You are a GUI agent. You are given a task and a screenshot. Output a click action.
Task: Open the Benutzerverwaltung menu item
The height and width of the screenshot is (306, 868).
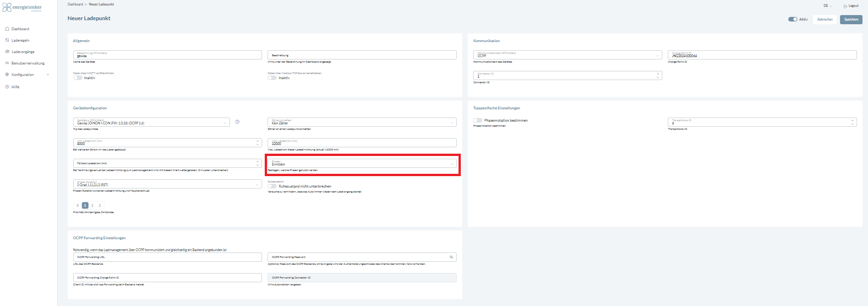tap(28, 63)
